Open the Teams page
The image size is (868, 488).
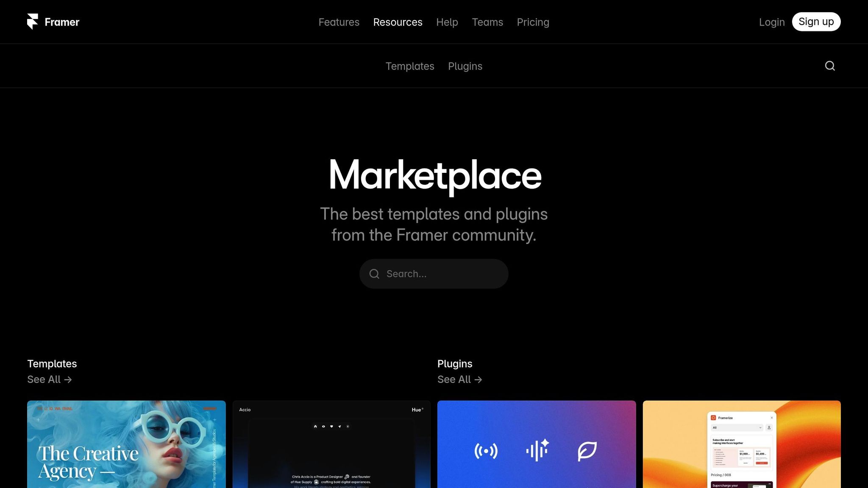[487, 22]
